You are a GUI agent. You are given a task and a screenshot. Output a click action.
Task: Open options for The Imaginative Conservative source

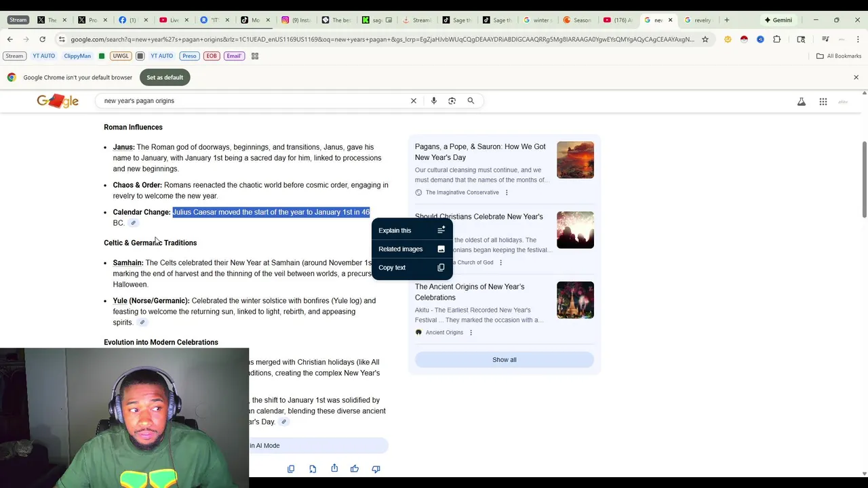(x=507, y=192)
